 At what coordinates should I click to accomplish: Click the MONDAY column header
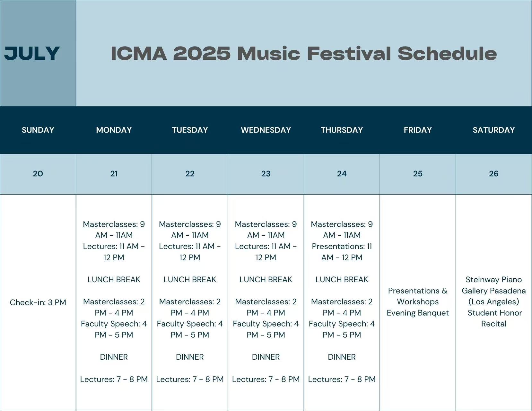114,130
